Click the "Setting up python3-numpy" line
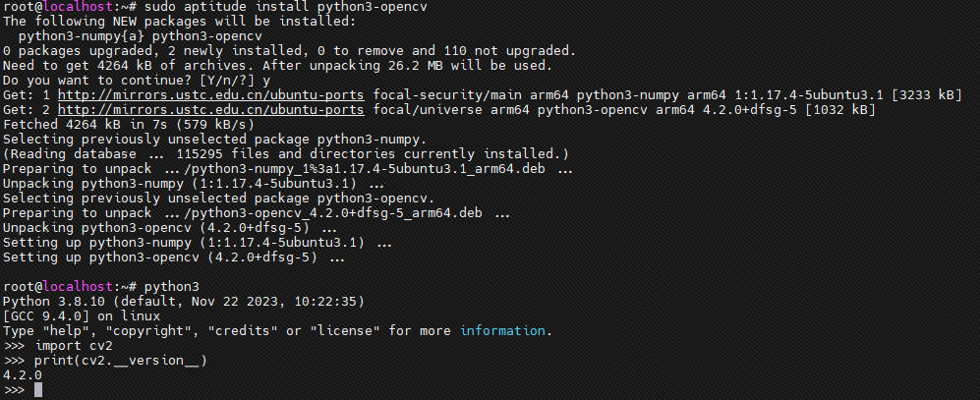The image size is (980, 400). pos(197,243)
